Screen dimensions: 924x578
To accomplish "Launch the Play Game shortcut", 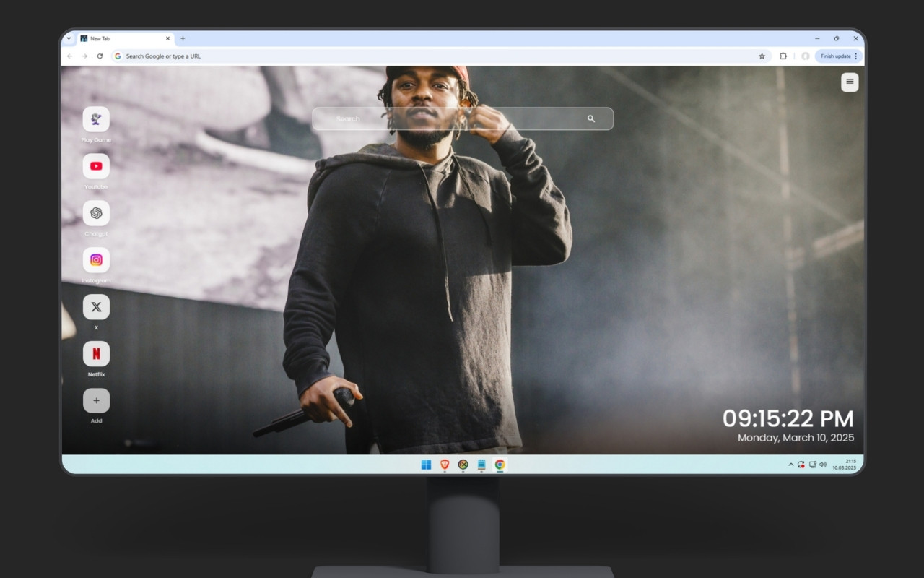I will [96, 120].
